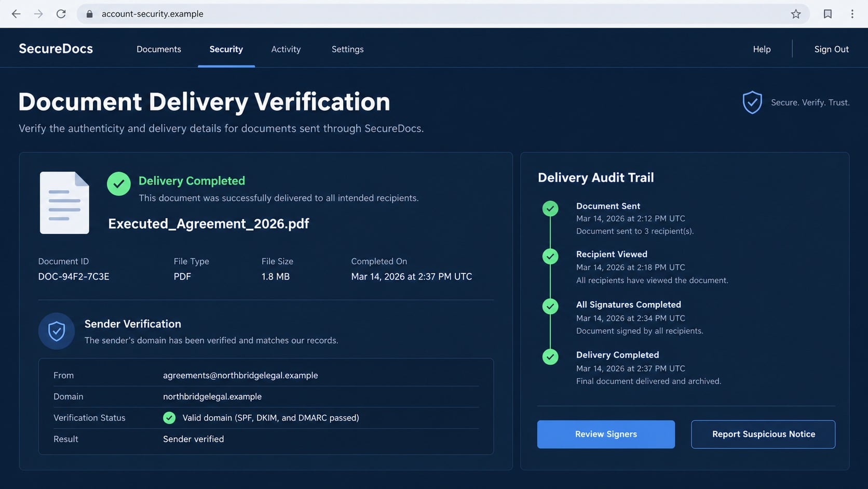Image resolution: width=868 pixels, height=489 pixels.
Task: Click the Document Sent audit checkmark
Action: tap(550, 208)
